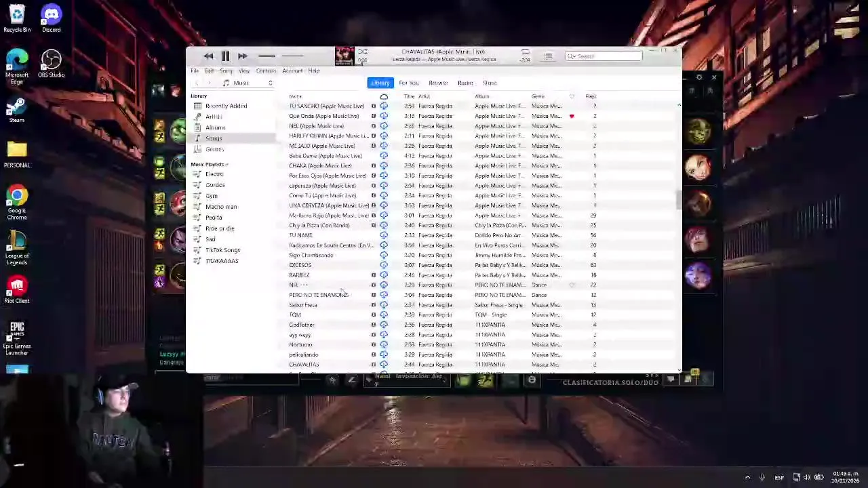Switch to the Radio tab
Image resolution: width=868 pixels, height=488 pixels.
tap(465, 83)
